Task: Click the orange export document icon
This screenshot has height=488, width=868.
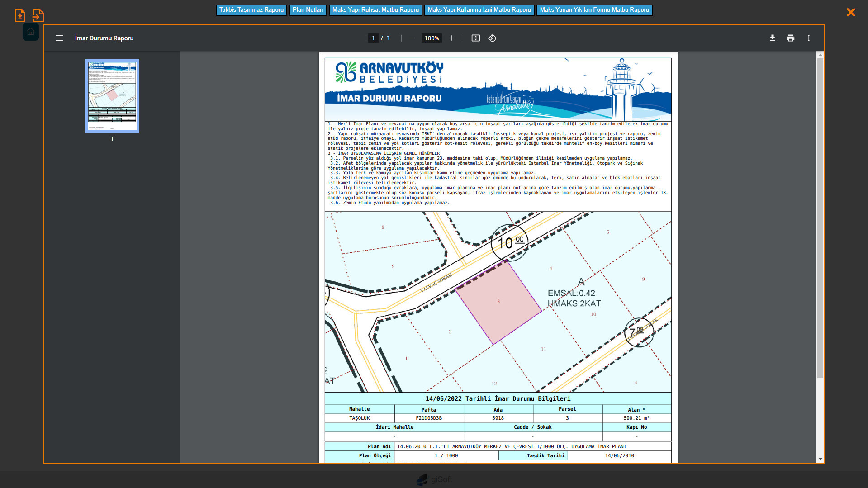Action: (x=38, y=16)
